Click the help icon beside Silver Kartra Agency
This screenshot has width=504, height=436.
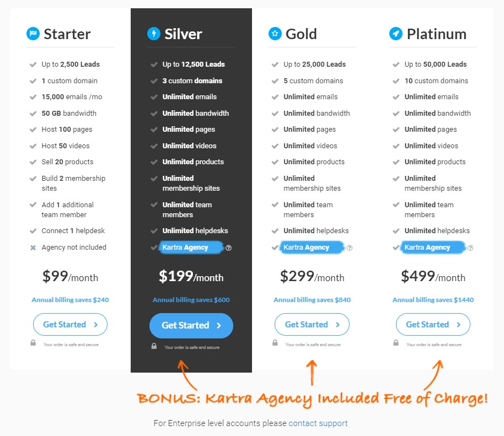coord(228,247)
